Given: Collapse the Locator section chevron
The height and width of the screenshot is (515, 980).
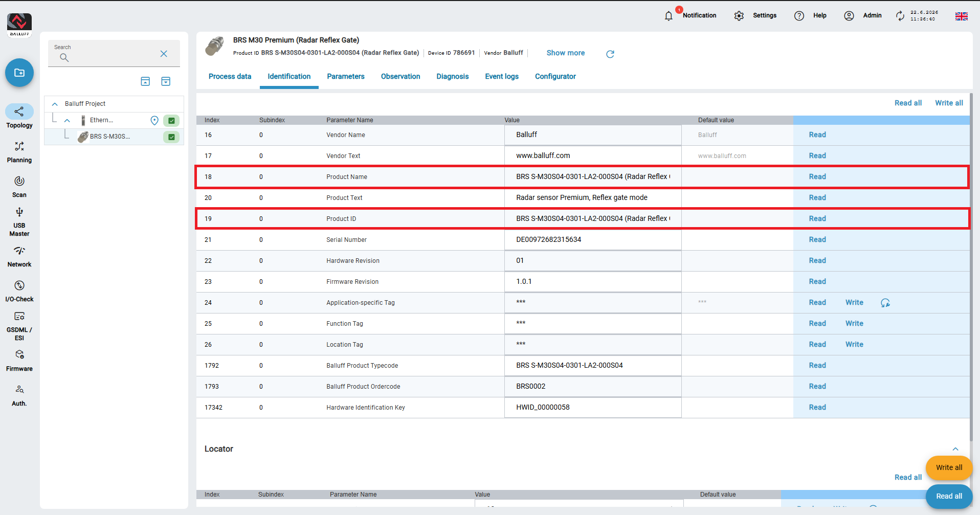Looking at the screenshot, I should (x=955, y=449).
